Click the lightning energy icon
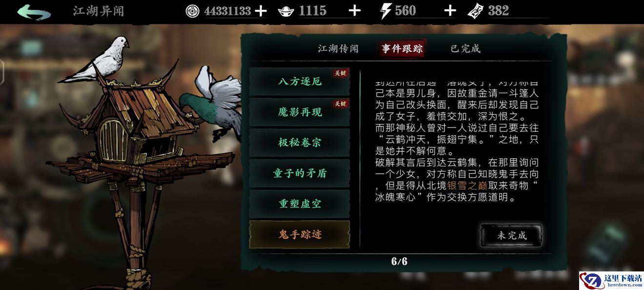Viewport: 644px width, 290px height. click(385, 11)
